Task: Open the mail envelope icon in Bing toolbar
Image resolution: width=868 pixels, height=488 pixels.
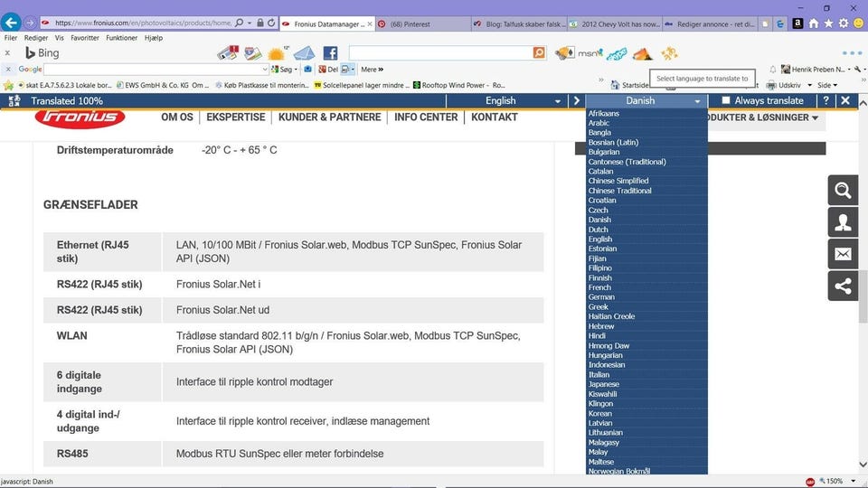Action: tap(304, 53)
